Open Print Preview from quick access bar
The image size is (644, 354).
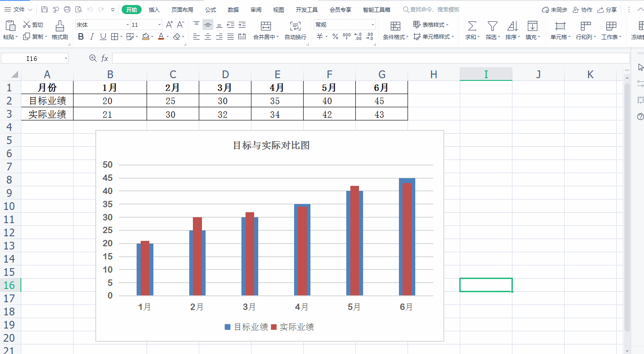coord(79,10)
